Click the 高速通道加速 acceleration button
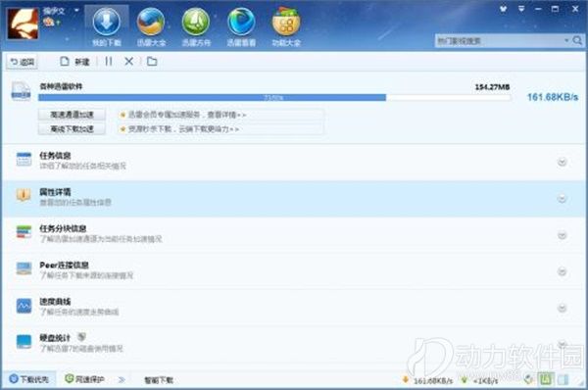Image resolution: width=588 pixels, height=390 pixels. click(x=72, y=115)
